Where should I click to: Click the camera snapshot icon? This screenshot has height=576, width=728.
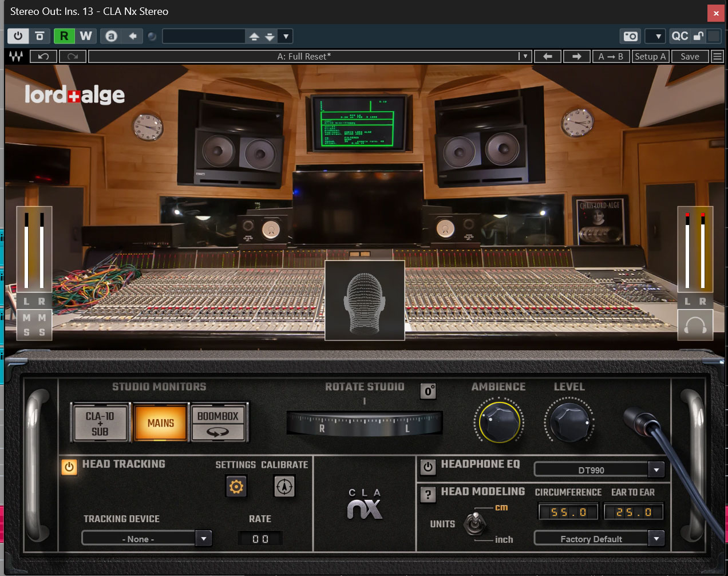pos(630,36)
